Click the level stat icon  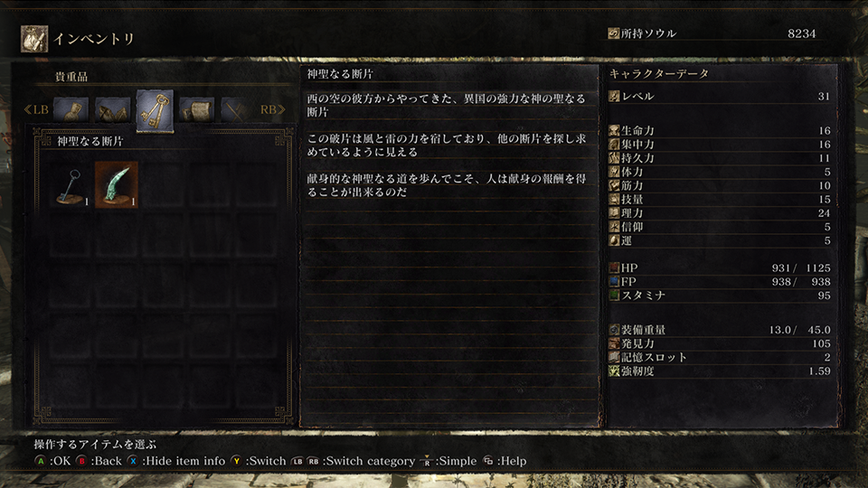click(614, 97)
